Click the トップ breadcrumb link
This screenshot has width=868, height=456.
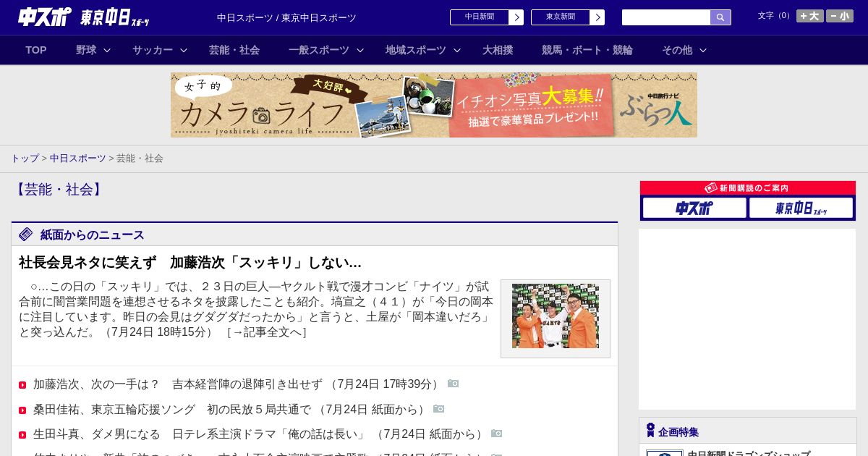click(x=25, y=158)
